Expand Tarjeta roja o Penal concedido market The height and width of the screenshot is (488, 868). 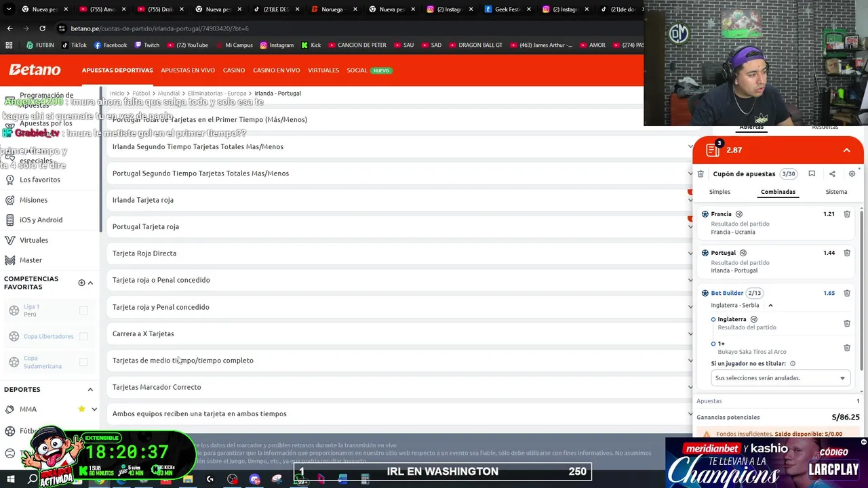pyautogui.click(x=690, y=280)
